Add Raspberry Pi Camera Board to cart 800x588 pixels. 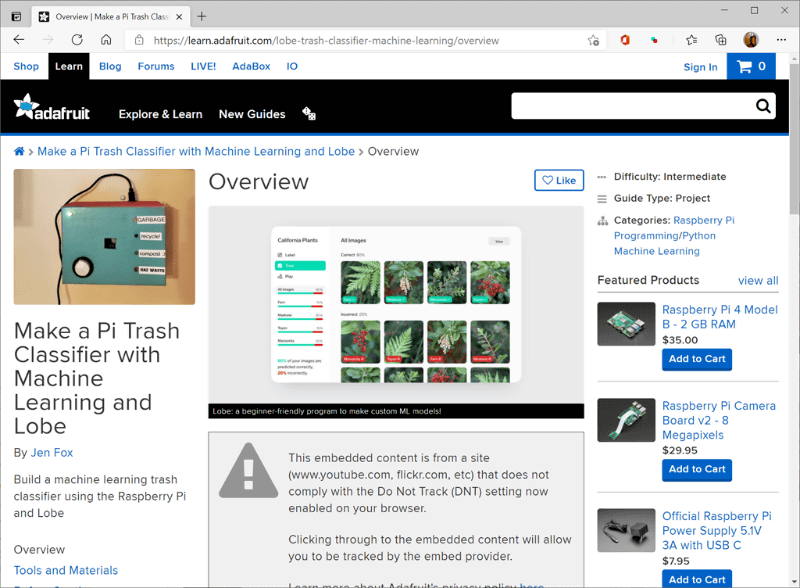(697, 470)
